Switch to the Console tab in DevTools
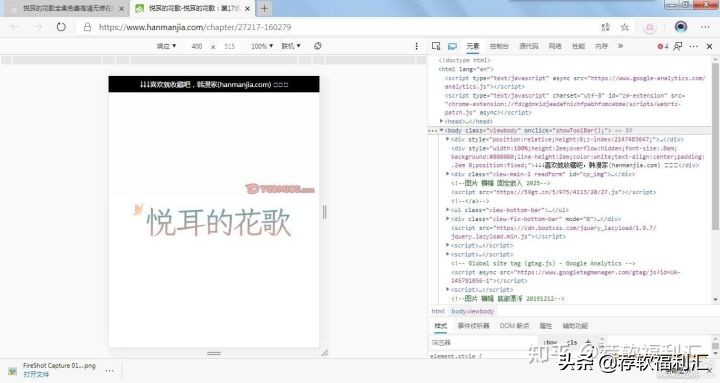Image resolution: width=720 pixels, height=383 pixels. [x=499, y=46]
